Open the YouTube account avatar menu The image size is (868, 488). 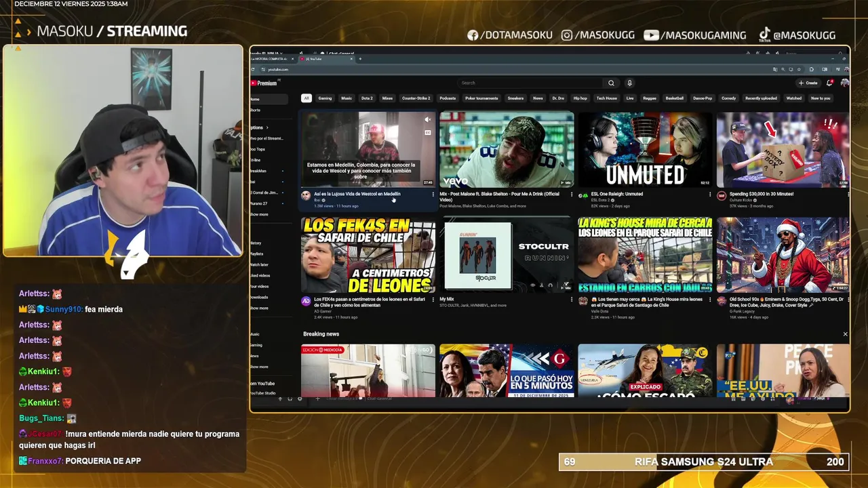click(x=844, y=83)
